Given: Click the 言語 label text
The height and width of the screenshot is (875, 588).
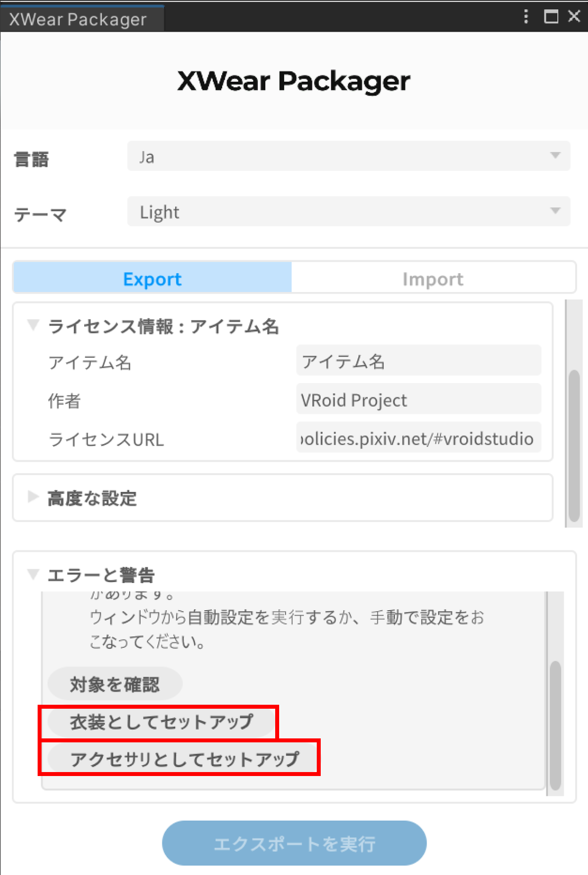Looking at the screenshot, I should (x=31, y=159).
